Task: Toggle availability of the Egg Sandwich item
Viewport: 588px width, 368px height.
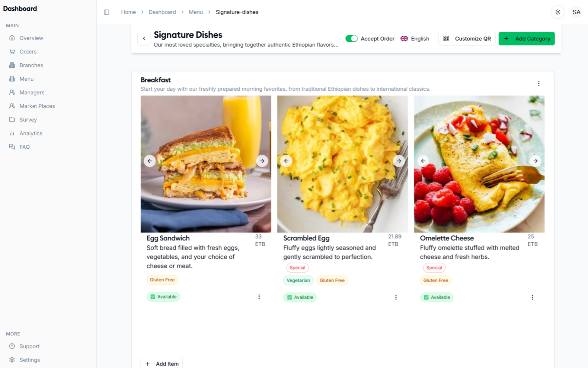Action: [163, 297]
